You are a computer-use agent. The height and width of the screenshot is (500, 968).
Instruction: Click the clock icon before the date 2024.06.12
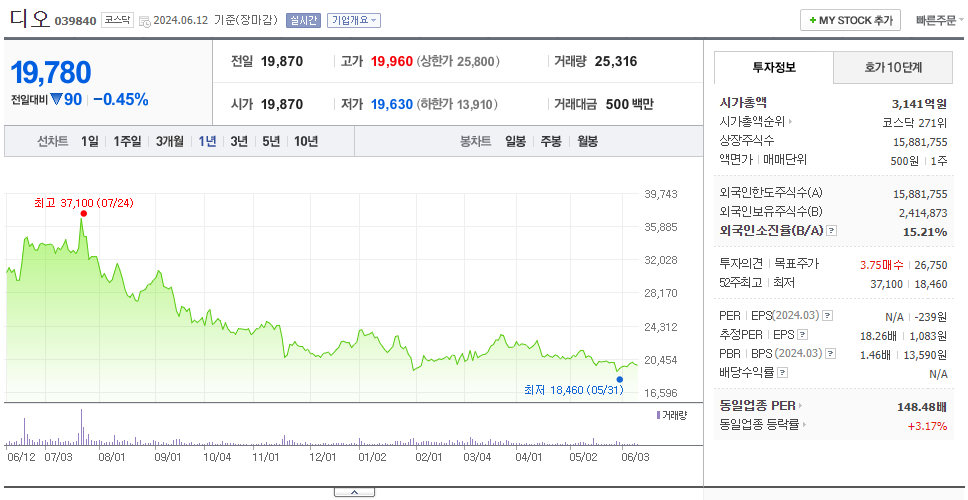[x=144, y=21]
